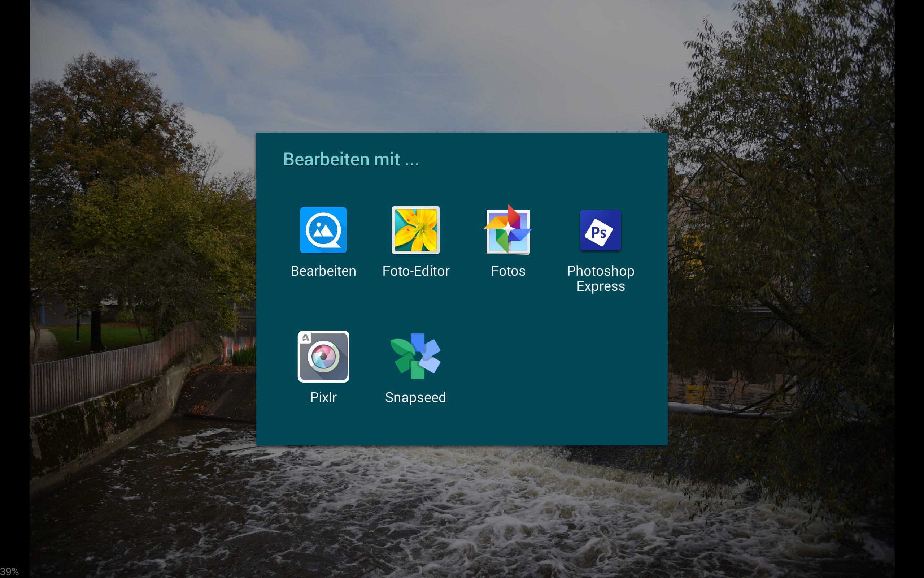Click the "Bearbeiten" app label
Screen dimensions: 924x578
(x=323, y=271)
